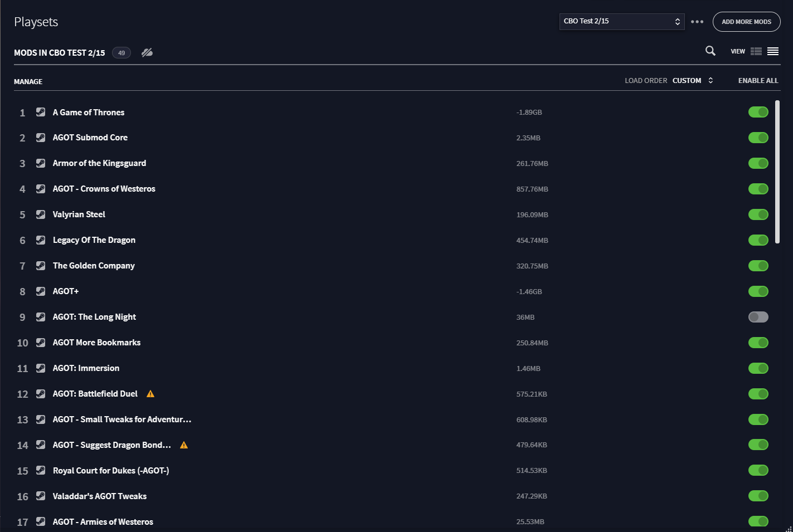
Task: Toggle the AGOT - Armies of Westeros switch
Action: [758, 521]
